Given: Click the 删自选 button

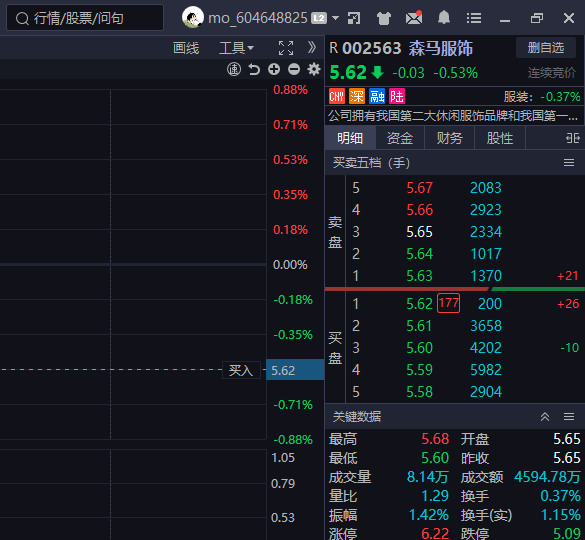Looking at the screenshot, I should 546,48.
